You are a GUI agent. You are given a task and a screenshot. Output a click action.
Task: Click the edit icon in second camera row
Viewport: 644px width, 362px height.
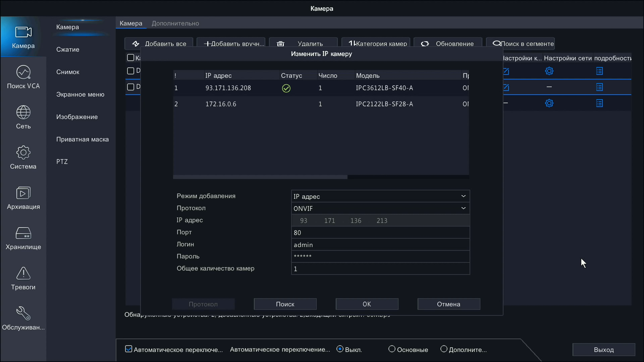coord(506,87)
